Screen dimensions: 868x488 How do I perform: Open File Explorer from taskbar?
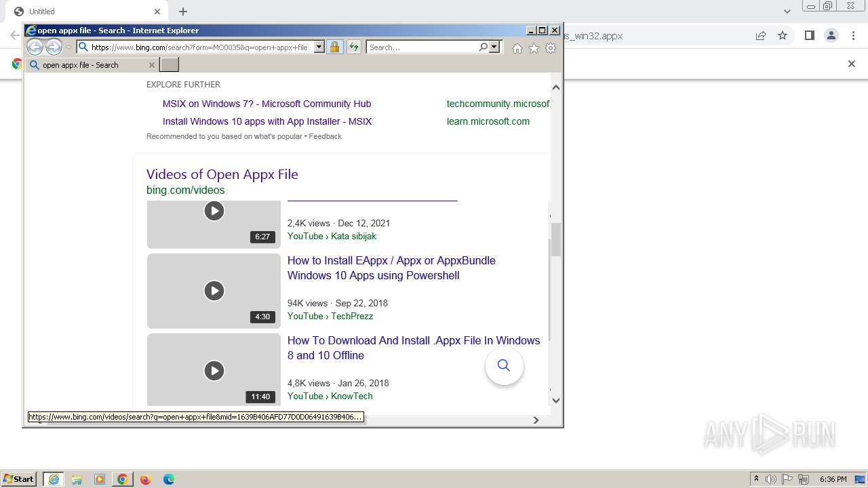point(77,479)
